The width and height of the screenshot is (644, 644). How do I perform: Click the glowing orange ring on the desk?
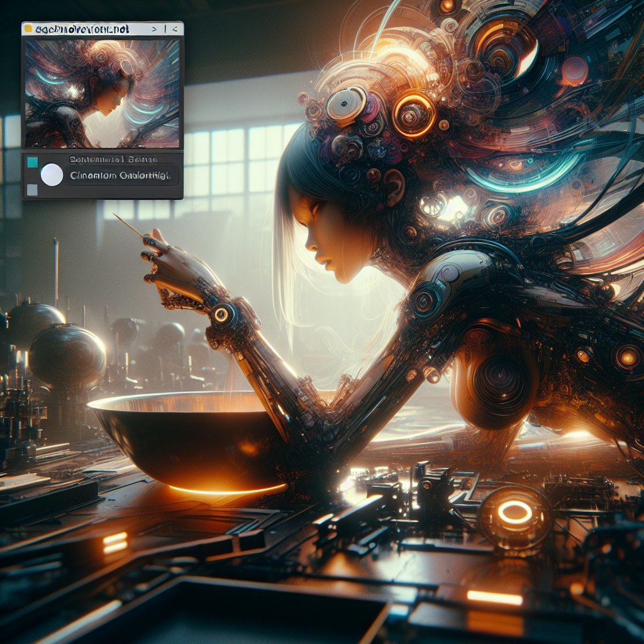(x=514, y=513)
